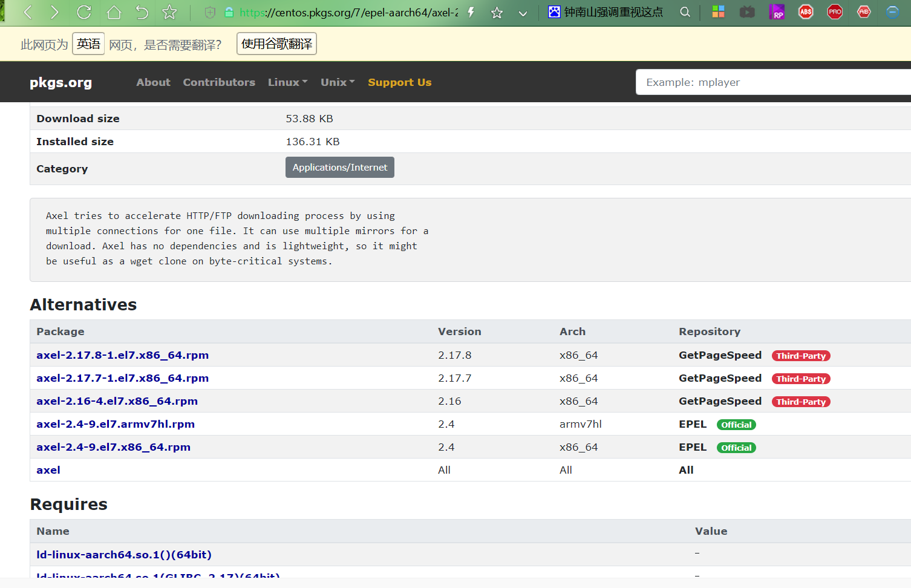
Task: Open the browser home page icon
Action: [114, 12]
